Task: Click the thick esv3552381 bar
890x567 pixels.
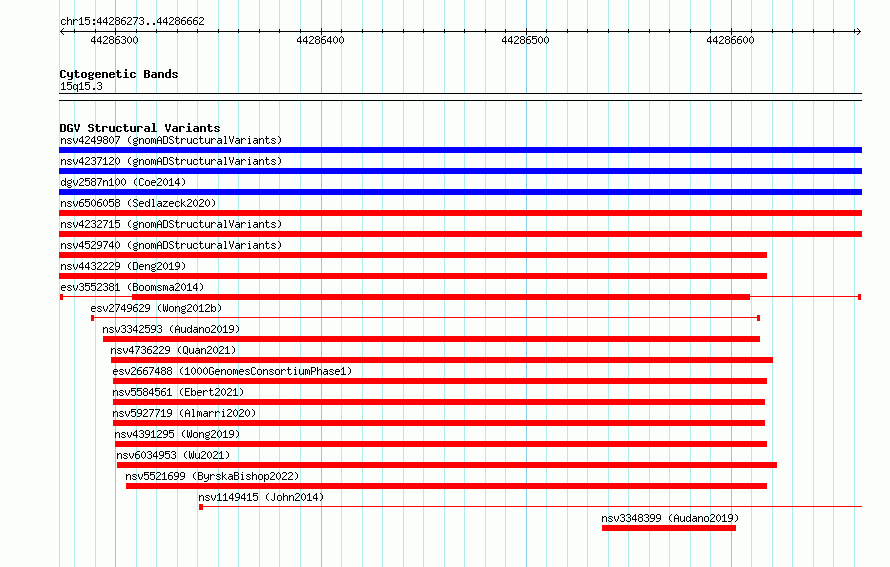Action: (441, 297)
